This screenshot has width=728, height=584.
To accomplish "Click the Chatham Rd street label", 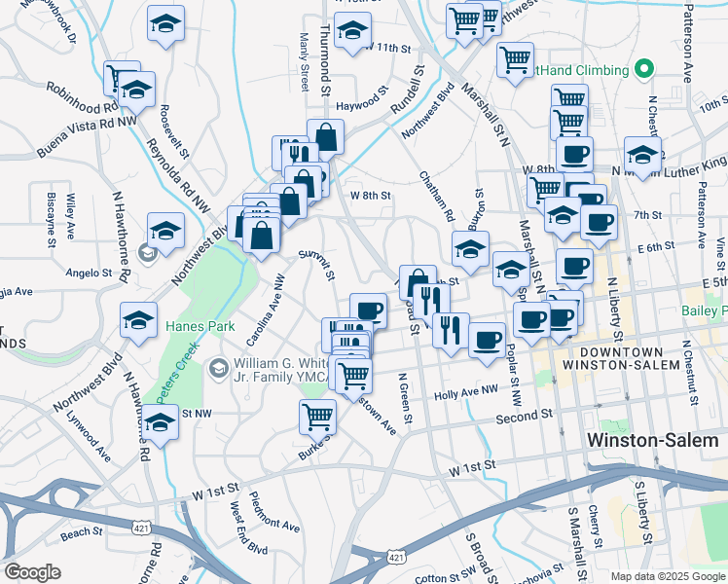I will click(x=436, y=196).
